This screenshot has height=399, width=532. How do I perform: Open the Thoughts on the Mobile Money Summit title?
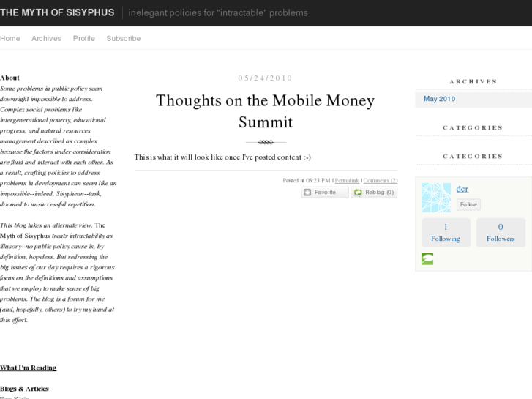pyautogui.click(x=266, y=111)
